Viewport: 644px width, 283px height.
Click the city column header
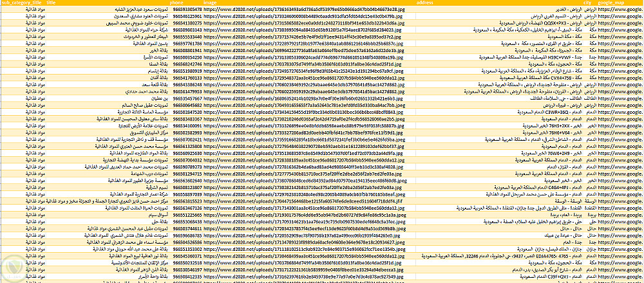point(588,3)
